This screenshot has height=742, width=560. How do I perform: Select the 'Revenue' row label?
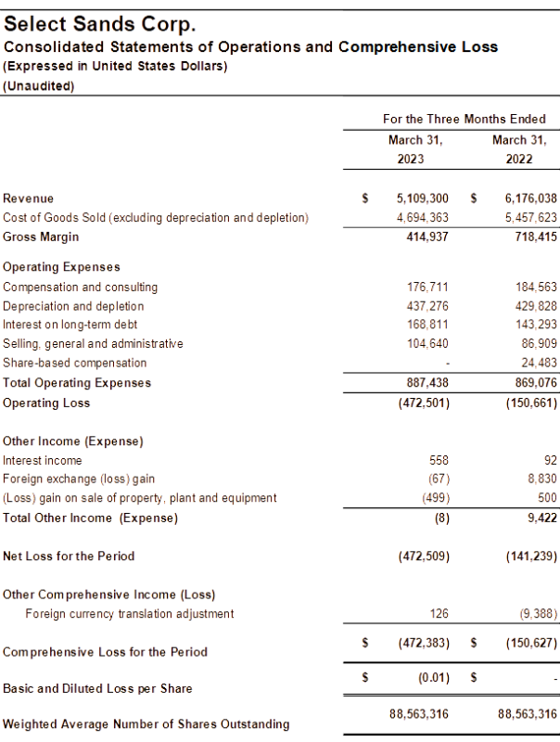tap(29, 198)
